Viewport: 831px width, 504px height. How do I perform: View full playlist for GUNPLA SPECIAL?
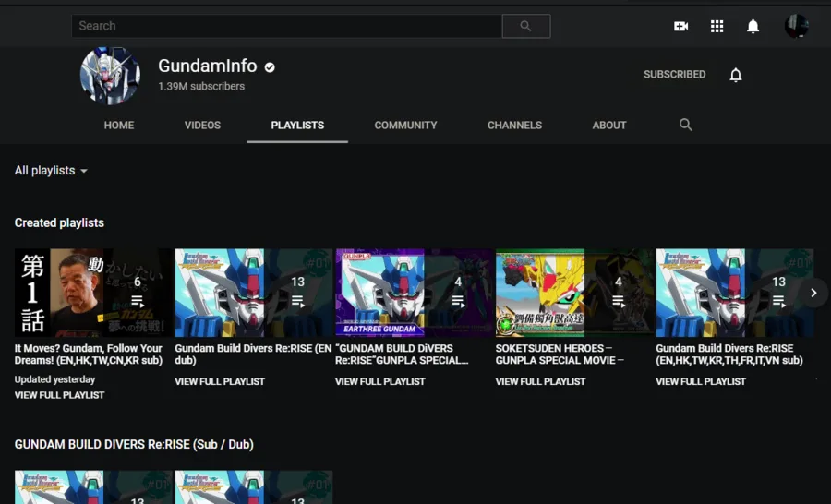click(380, 381)
